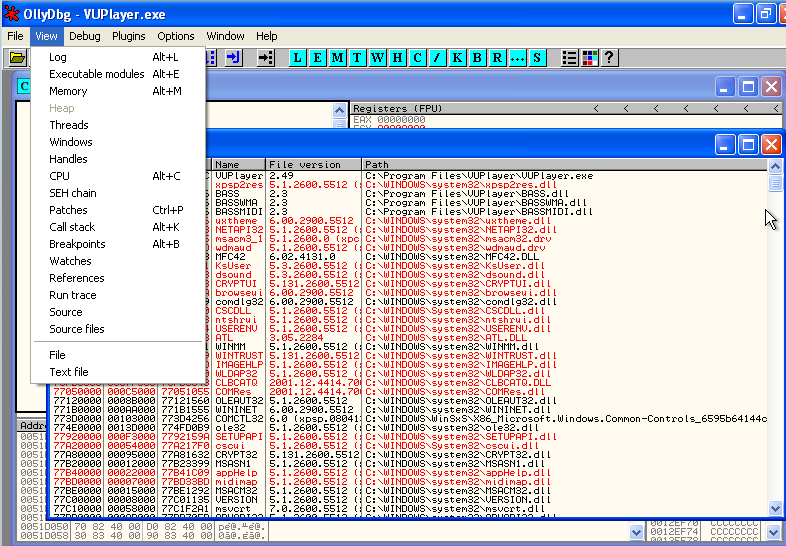Click the R (References) toolbar button
This screenshot has height=546, width=786.
pos(497,58)
